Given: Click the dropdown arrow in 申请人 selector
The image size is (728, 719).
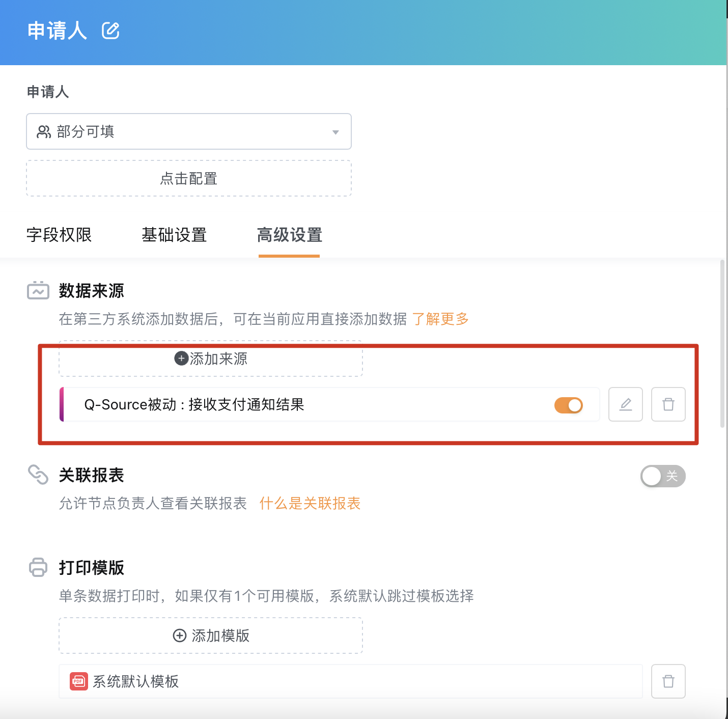Looking at the screenshot, I should click(x=335, y=132).
